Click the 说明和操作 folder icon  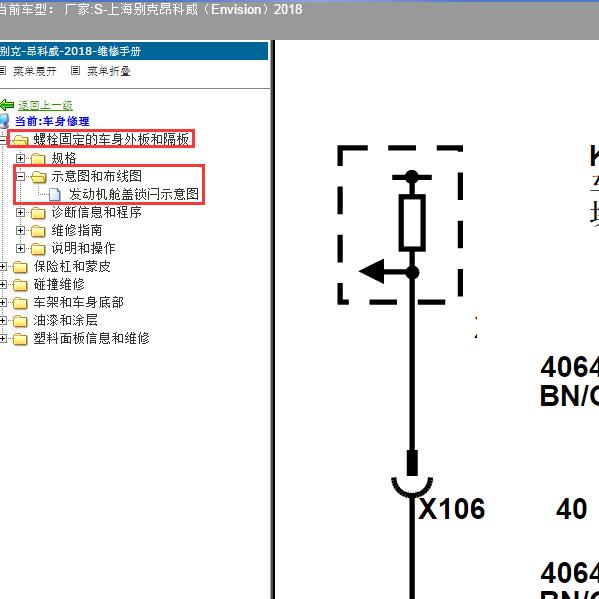click(38, 249)
